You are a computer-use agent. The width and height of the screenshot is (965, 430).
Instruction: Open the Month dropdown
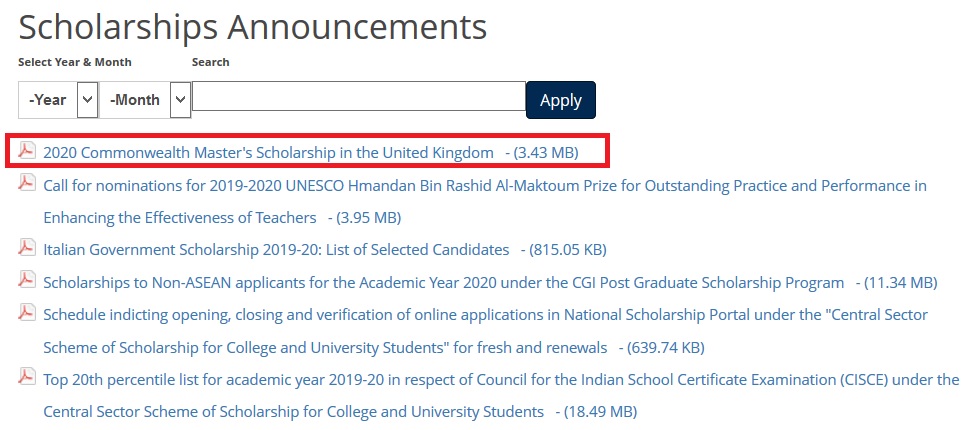[x=135, y=100]
